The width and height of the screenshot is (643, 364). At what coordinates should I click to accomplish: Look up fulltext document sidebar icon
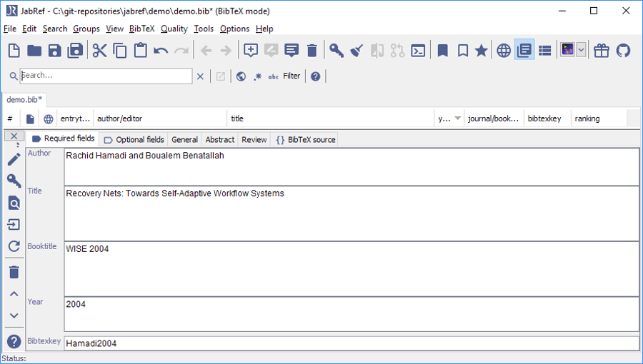14,203
